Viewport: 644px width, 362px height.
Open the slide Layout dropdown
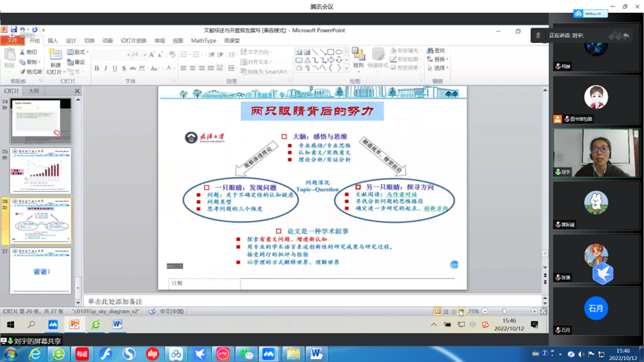coord(79,52)
